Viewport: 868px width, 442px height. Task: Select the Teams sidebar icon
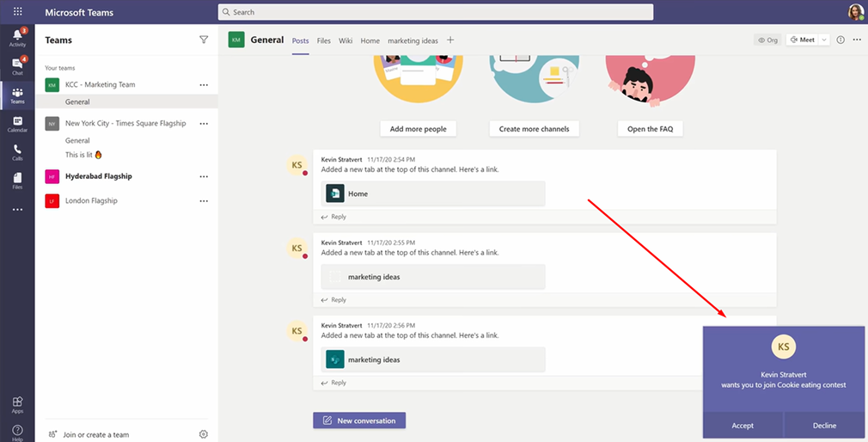(x=18, y=95)
